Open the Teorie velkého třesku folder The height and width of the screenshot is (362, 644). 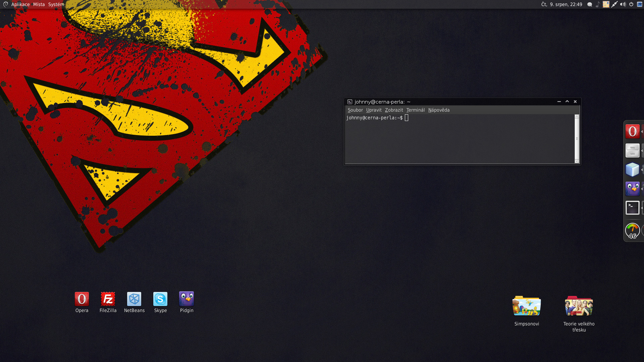pos(579,314)
